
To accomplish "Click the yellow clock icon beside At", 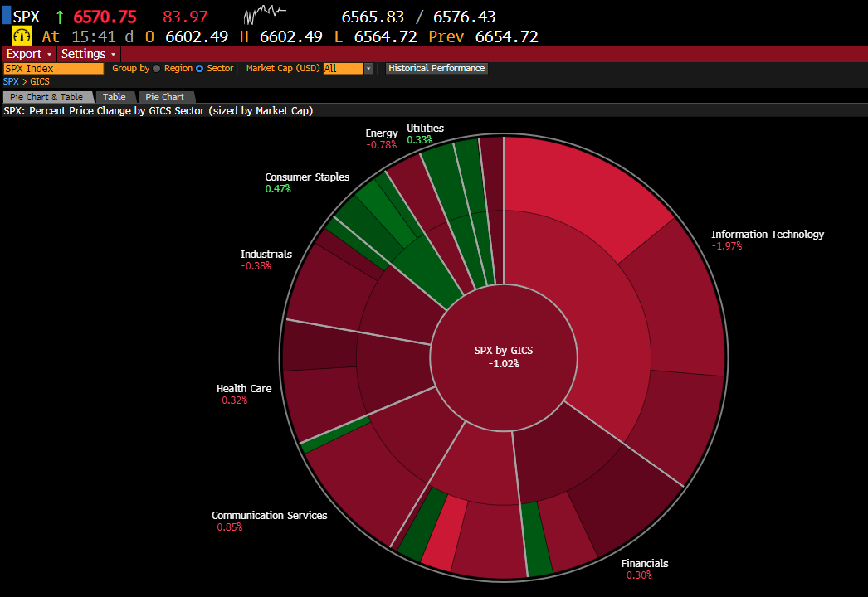I will tap(22, 36).
